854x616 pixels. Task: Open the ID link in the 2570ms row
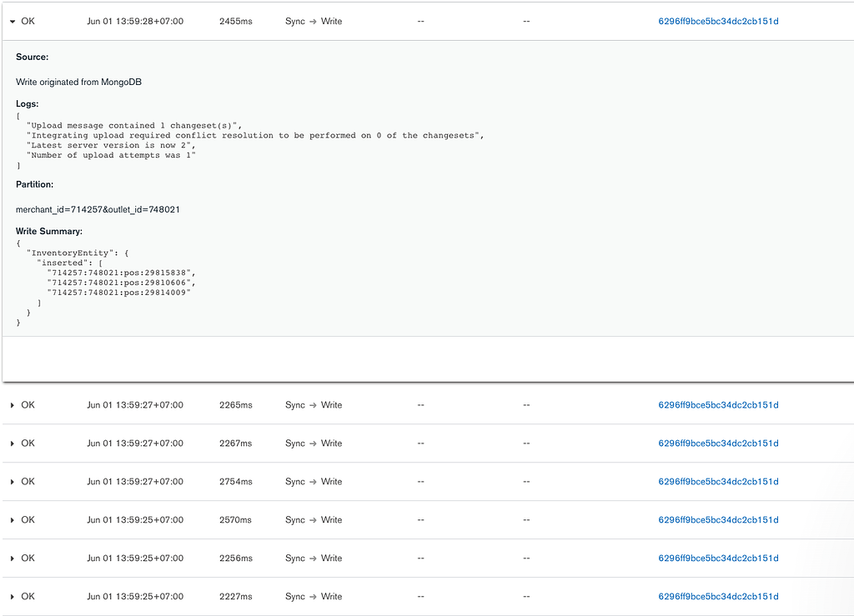pyautogui.click(x=718, y=520)
